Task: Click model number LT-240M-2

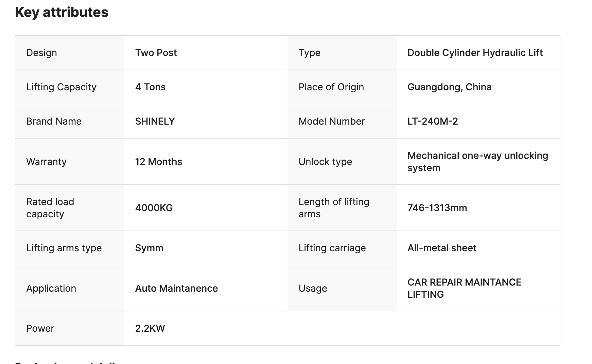Action: tap(433, 121)
